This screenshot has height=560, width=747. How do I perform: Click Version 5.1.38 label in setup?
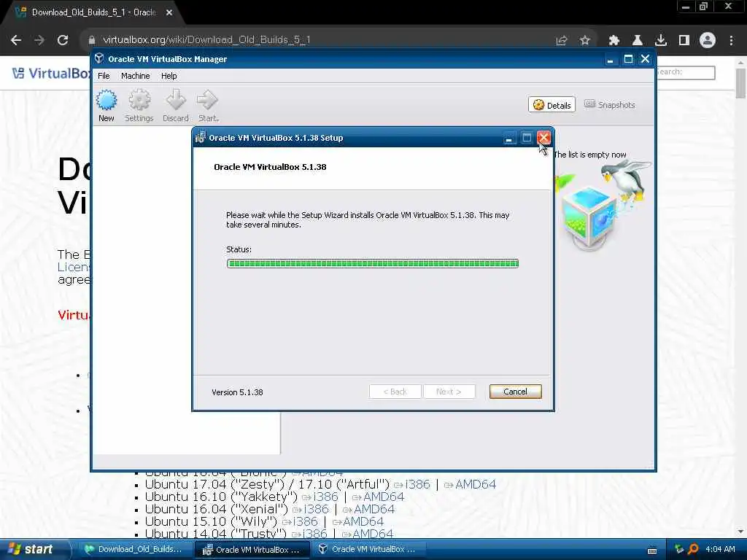tap(237, 392)
